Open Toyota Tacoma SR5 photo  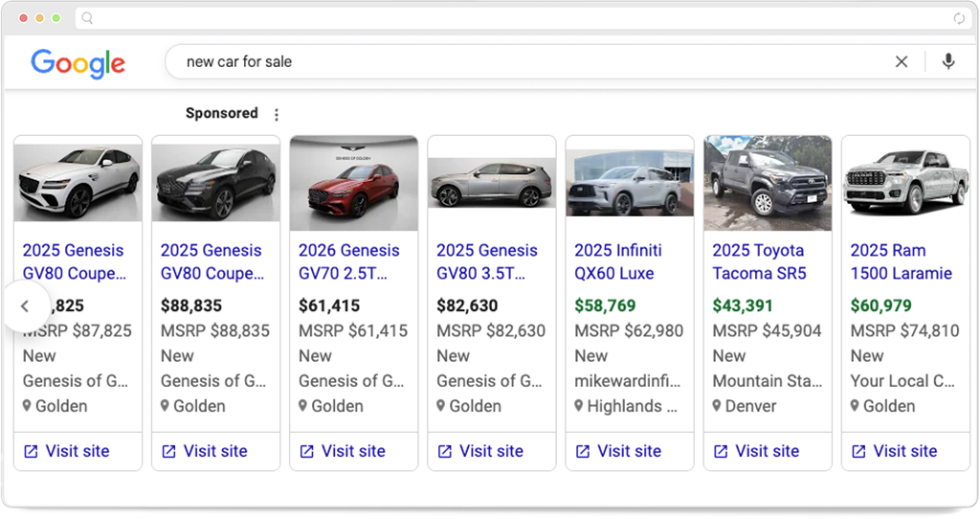click(x=768, y=183)
